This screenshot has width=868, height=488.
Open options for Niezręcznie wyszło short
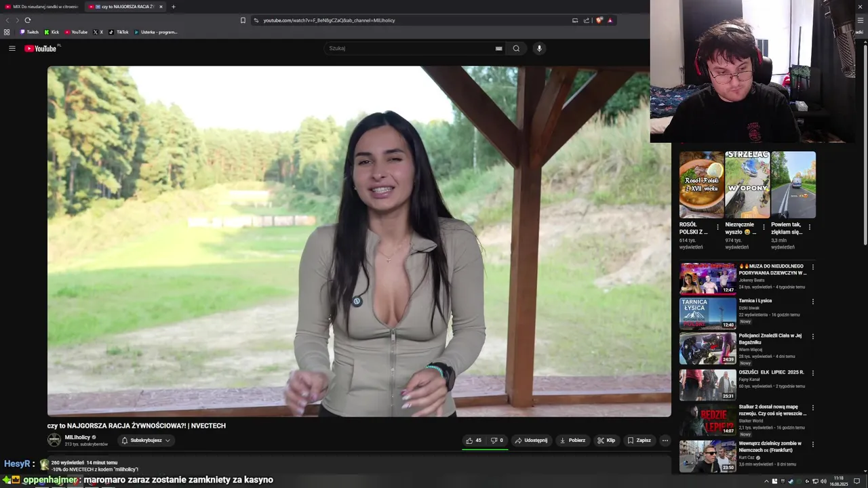(x=764, y=227)
